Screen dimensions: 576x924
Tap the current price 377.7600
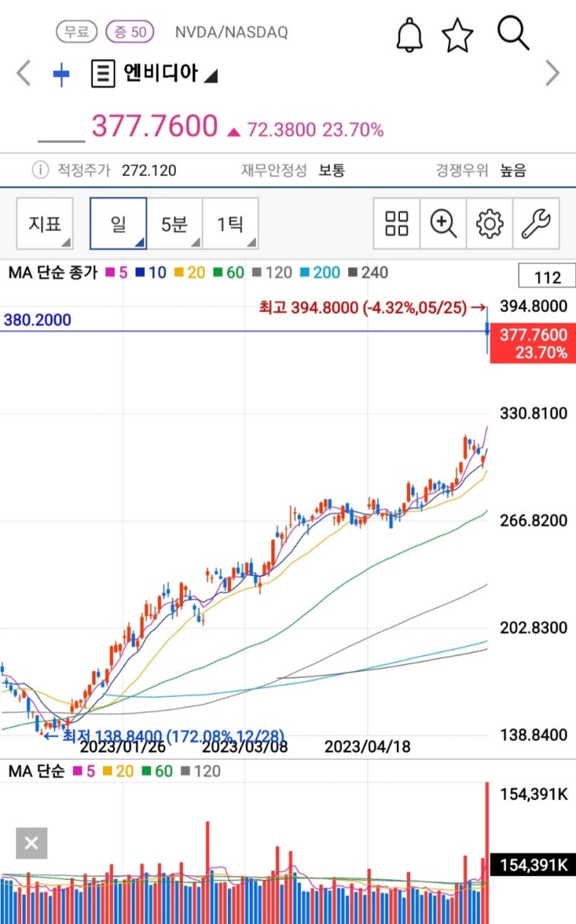[x=155, y=126]
